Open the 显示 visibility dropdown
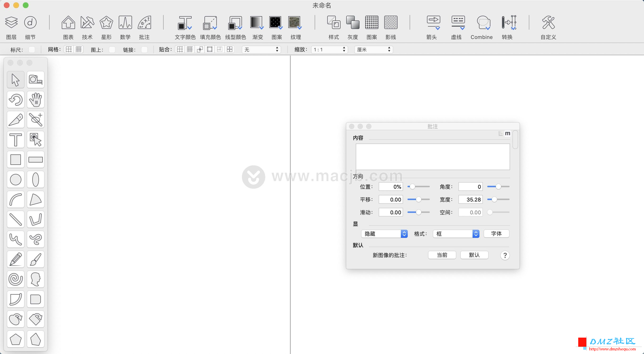 tap(383, 233)
